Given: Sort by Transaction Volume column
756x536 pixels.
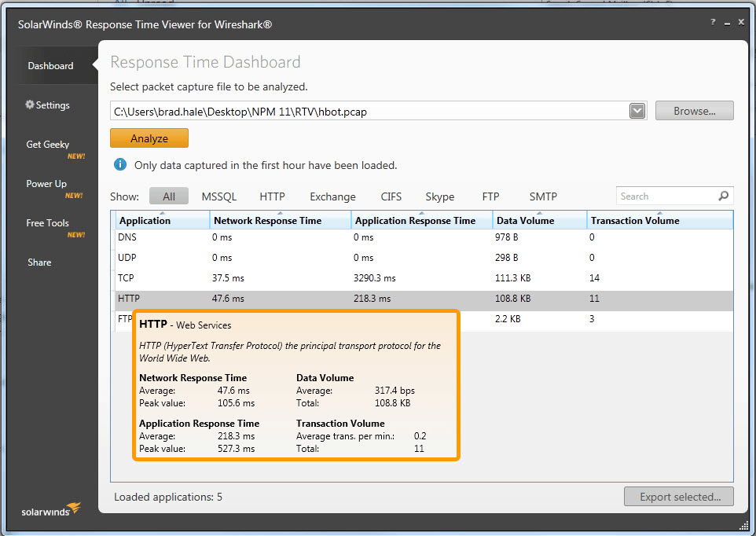Looking at the screenshot, I should click(659, 220).
